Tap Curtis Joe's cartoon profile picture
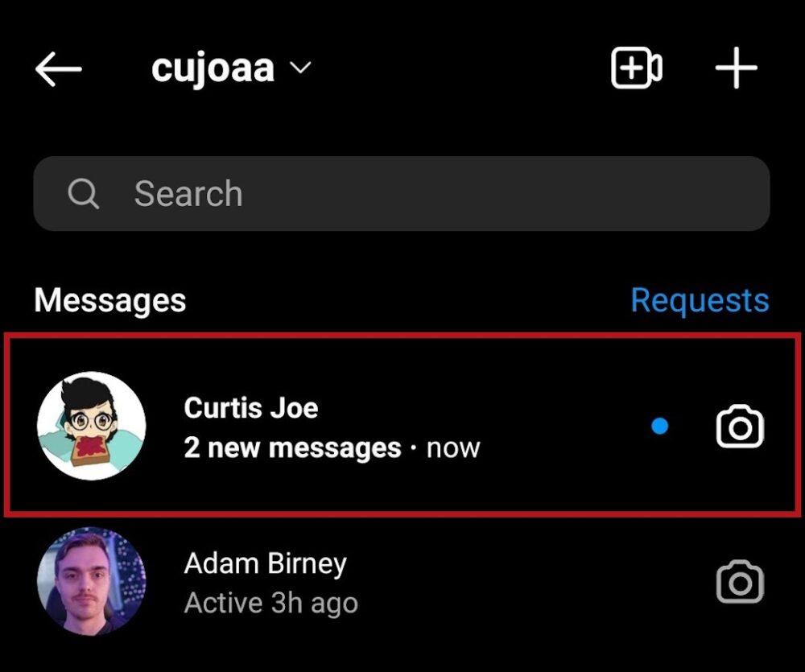The image size is (805, 672). point(92,426)
